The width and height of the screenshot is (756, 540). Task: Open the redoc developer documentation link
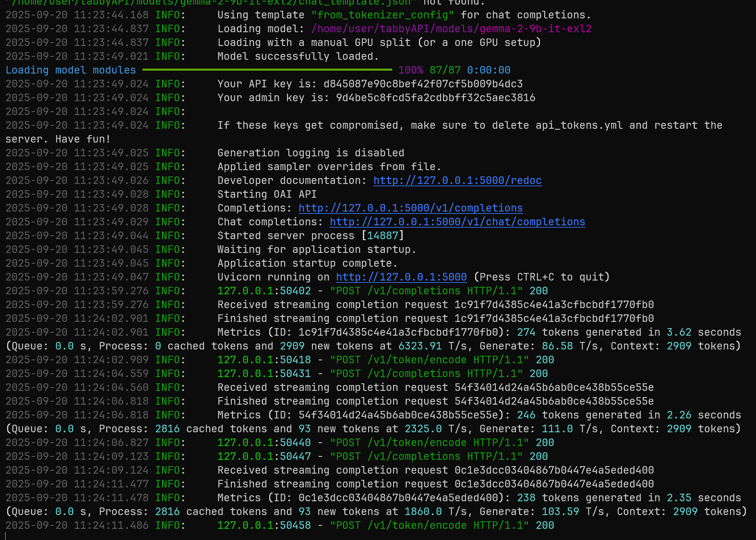coord(457,181)
